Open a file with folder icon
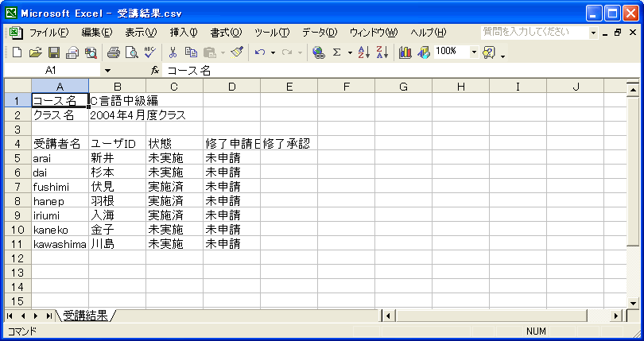Image resolution: width=644 pixels, height=341 pixels. 36,52
